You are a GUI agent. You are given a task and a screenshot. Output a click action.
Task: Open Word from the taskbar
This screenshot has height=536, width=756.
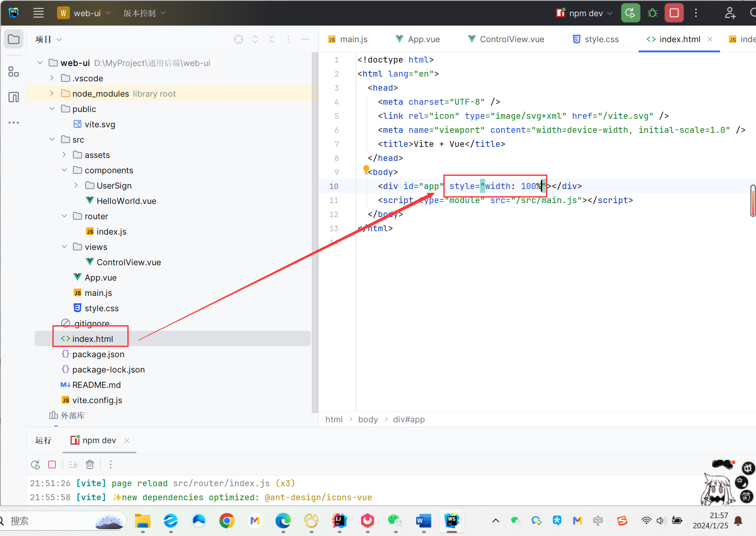423,520
